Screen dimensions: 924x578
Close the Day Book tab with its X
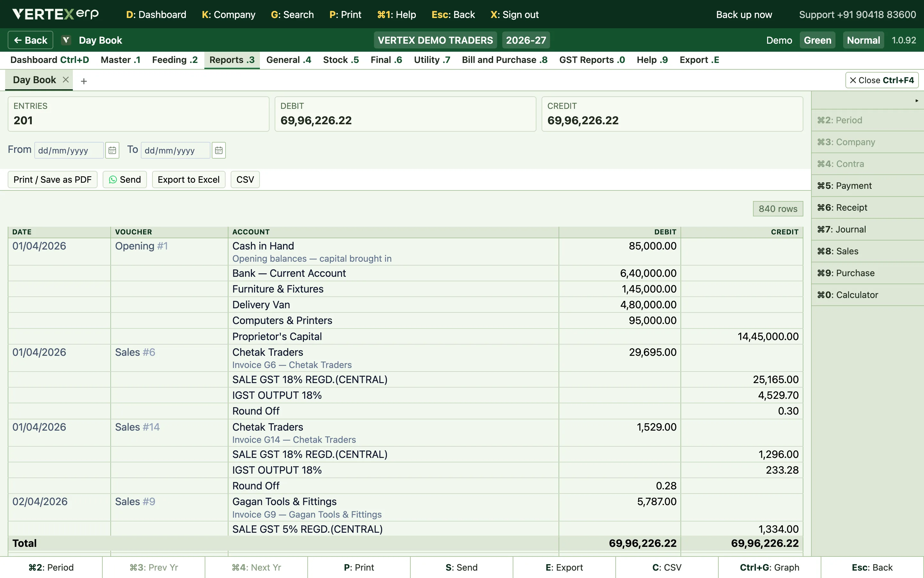66,80
